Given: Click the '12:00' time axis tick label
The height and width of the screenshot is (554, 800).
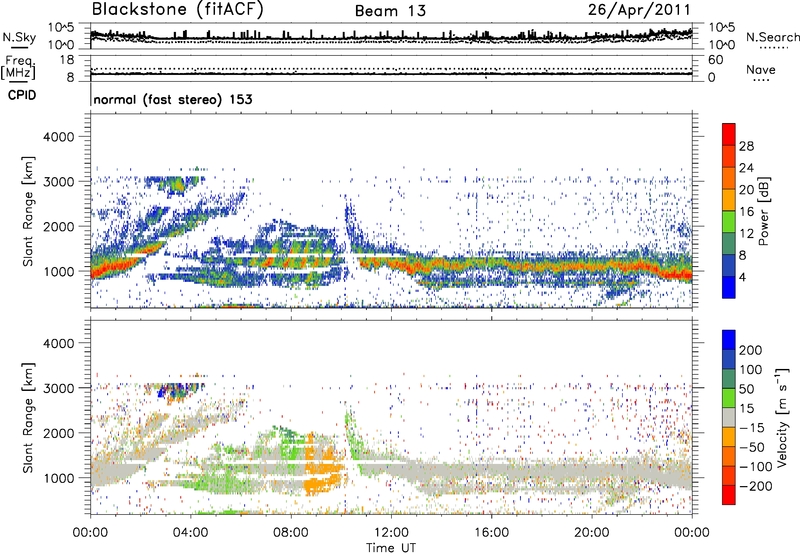Looking at the screenshot, I should click(x=391, y=533).
